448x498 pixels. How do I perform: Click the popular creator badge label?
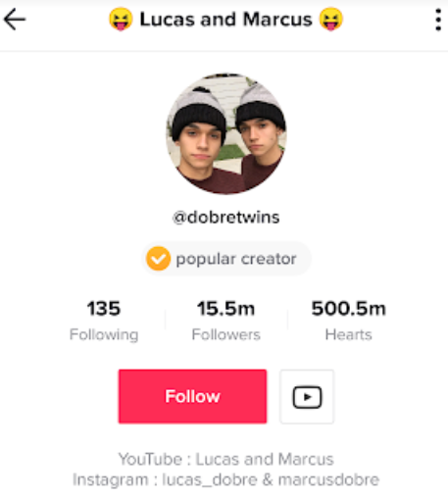coord(236,259)
